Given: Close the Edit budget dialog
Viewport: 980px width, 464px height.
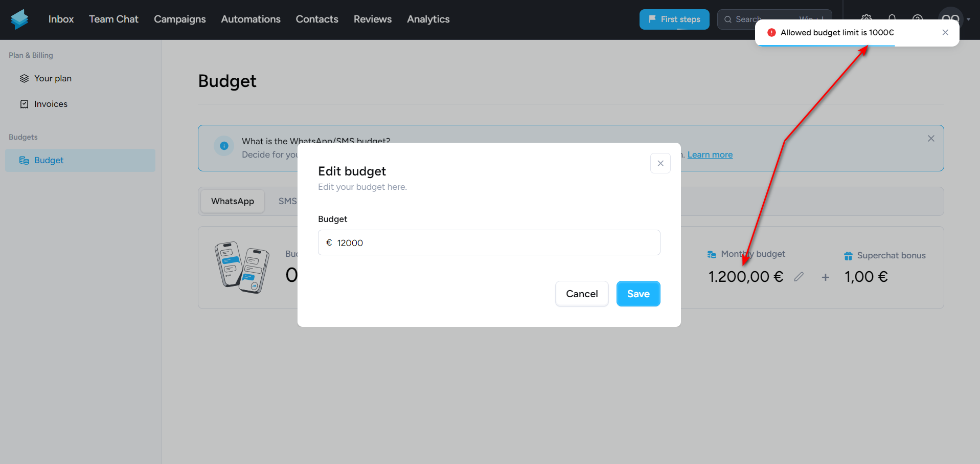Looking at the screenshot, I should pyautogui.click(x=660, y=163).
